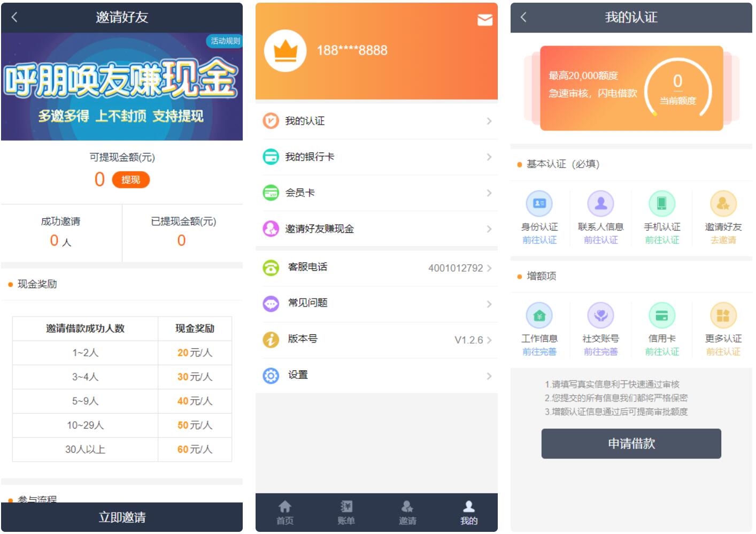Switch to the 首页 home tab
756x534 pixels.
pyautogui.click(x=285, y=512)
